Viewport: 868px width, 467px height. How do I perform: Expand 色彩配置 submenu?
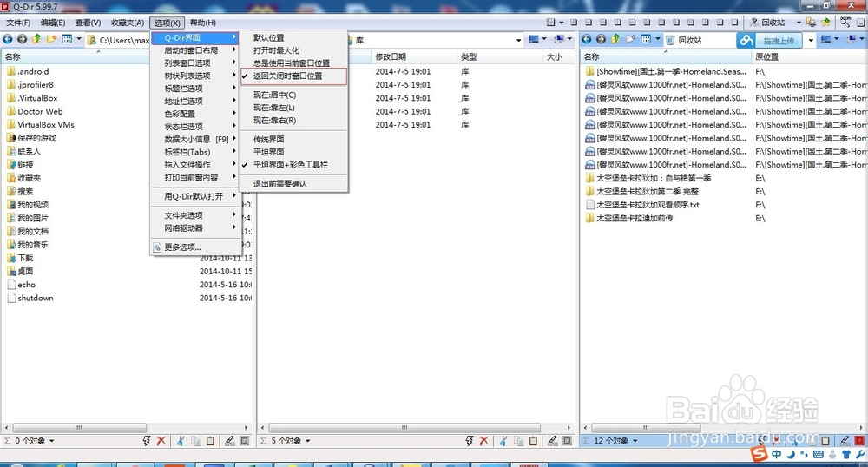(194, 114)
